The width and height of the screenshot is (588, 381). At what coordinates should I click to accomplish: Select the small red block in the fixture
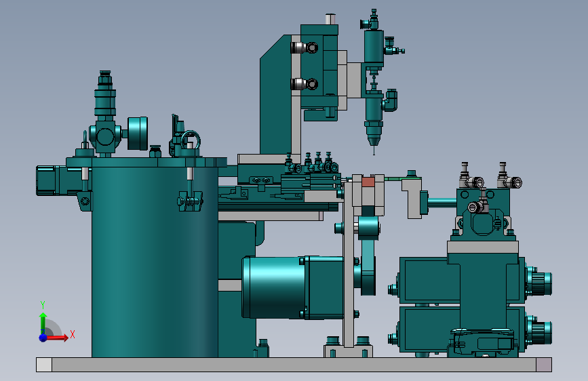click(x=368, y=182)
